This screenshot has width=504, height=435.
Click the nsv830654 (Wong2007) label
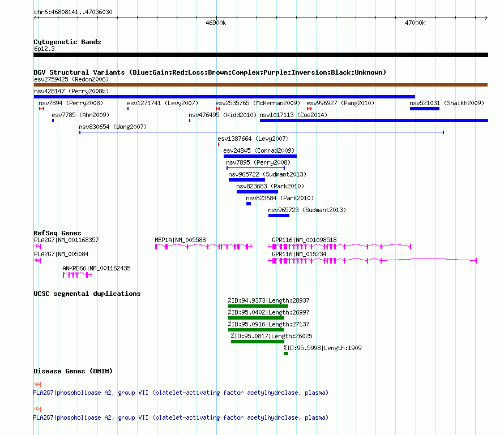[x=113, y=127]
